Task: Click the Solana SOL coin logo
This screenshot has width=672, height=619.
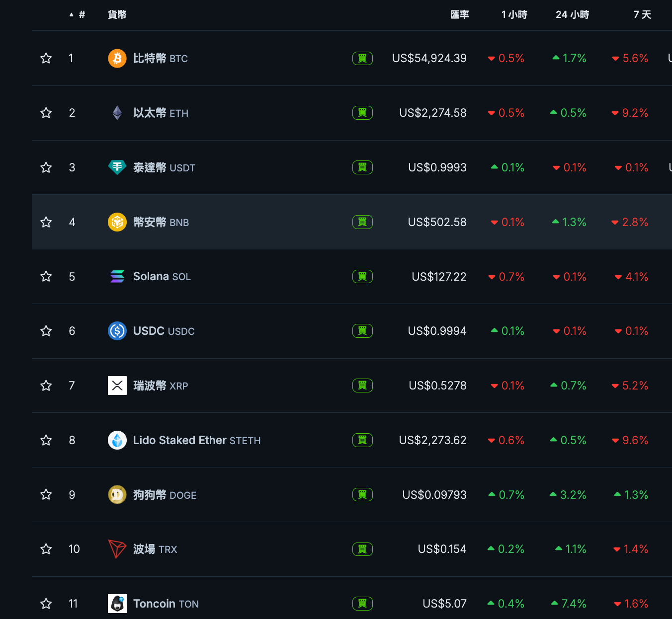Action: point(117,276)
